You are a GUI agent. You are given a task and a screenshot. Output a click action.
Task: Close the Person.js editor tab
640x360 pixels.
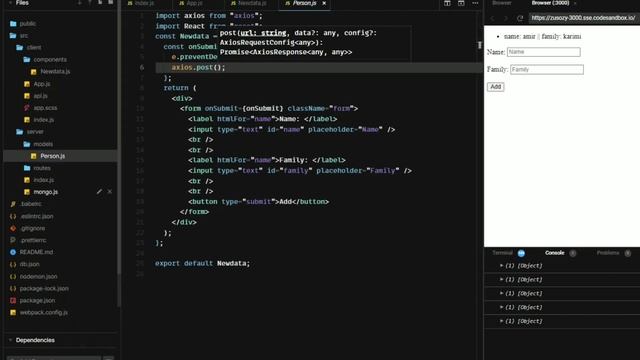pyautogui.click(x=324, y=3)
